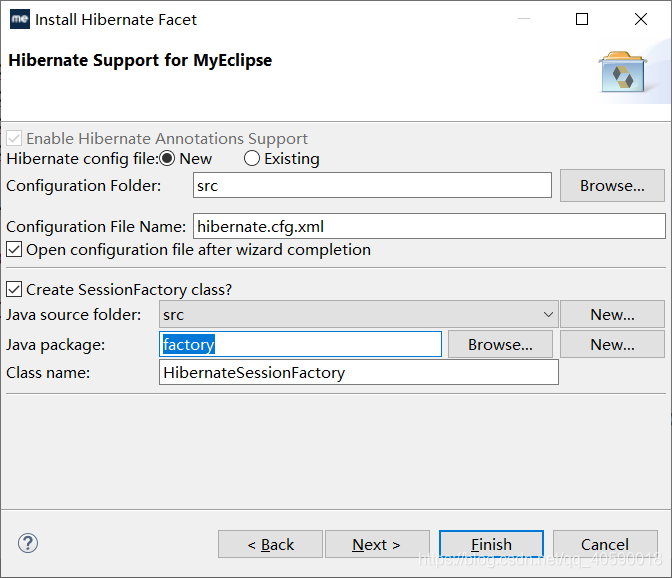Go back with the Back button

click(x=270, y=545)
